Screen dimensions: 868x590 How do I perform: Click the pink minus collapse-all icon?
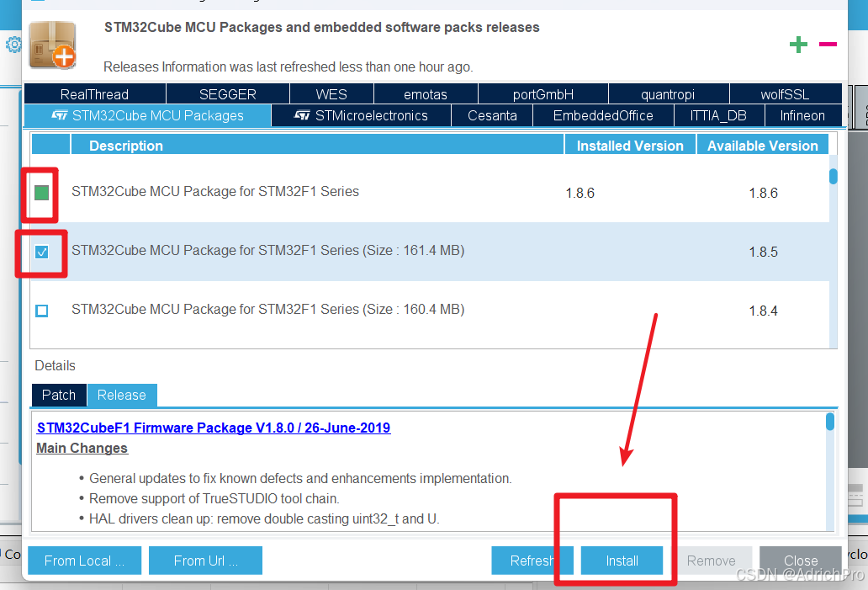click(x=828, y=45)
